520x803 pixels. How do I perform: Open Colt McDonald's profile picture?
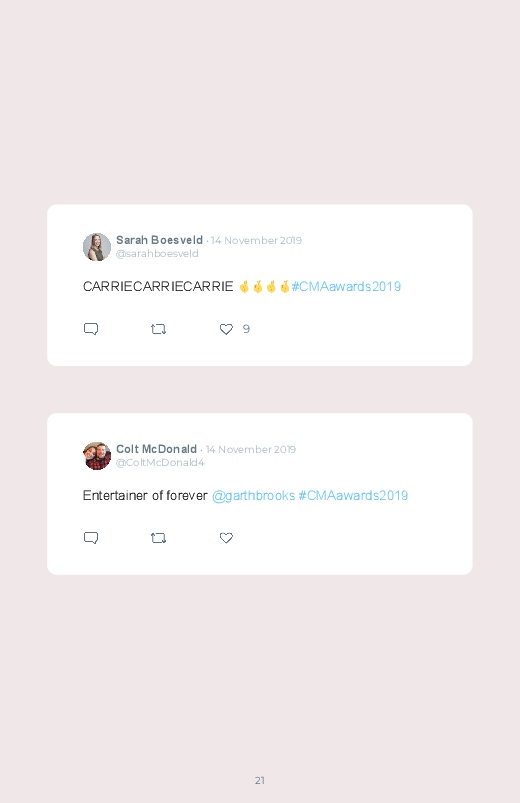coord(97,456)
